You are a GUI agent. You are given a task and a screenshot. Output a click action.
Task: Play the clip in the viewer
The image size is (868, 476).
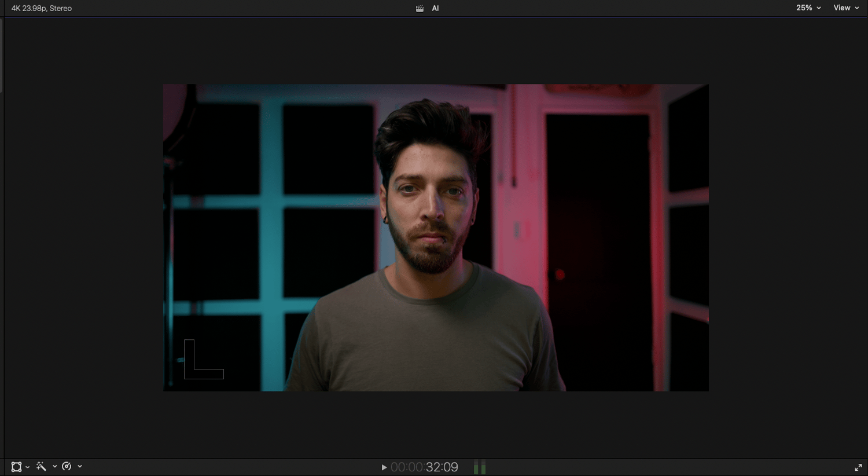tap(384, 467)
